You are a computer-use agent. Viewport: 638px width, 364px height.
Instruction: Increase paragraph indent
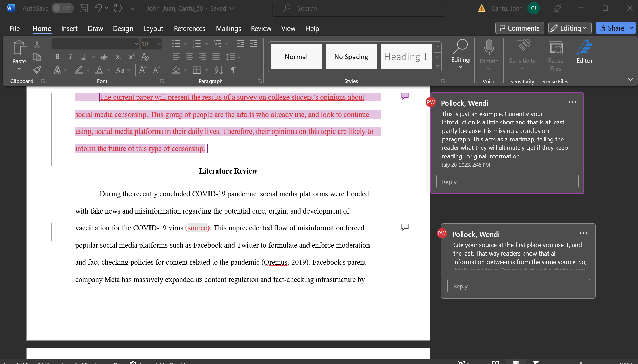coord(254,44)
